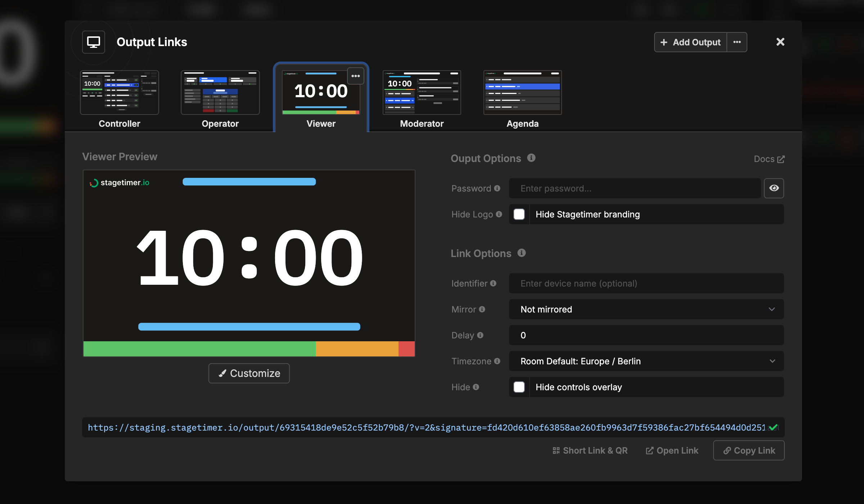Screen dimensions: 864x504
Task: Click the Delay info icon
Action: (481, 335)
